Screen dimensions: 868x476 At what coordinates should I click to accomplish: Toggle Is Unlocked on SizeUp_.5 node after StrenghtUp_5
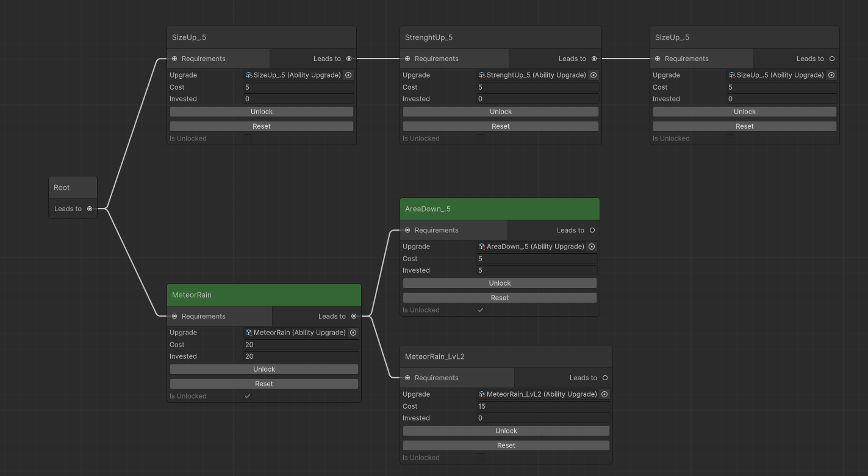[x=731, y=139]
